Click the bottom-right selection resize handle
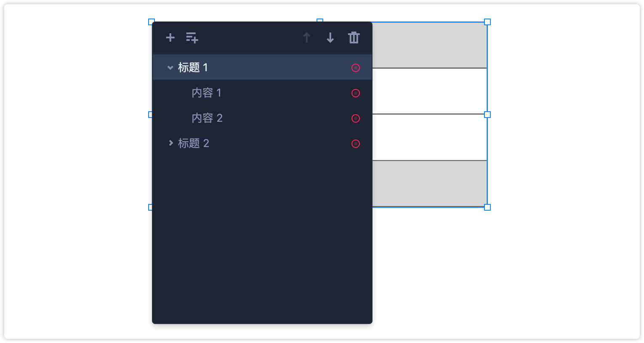This screenshot has height=343, width=644. pos(487,207)
